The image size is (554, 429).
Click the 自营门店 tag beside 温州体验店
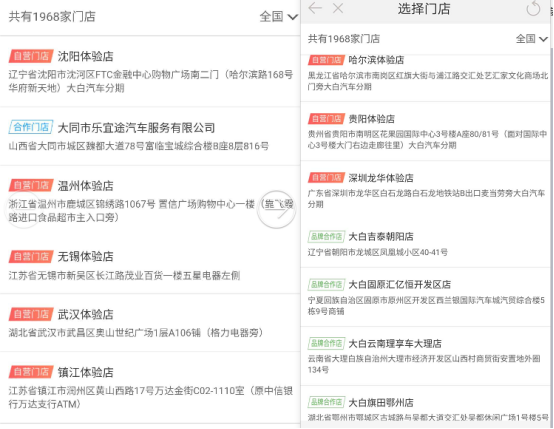(x=31, y=186)
